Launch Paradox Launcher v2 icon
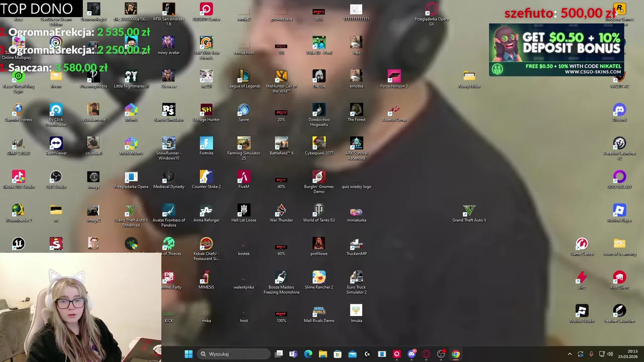This screenshot has height=362, width=644. click(x=619, y=148)
